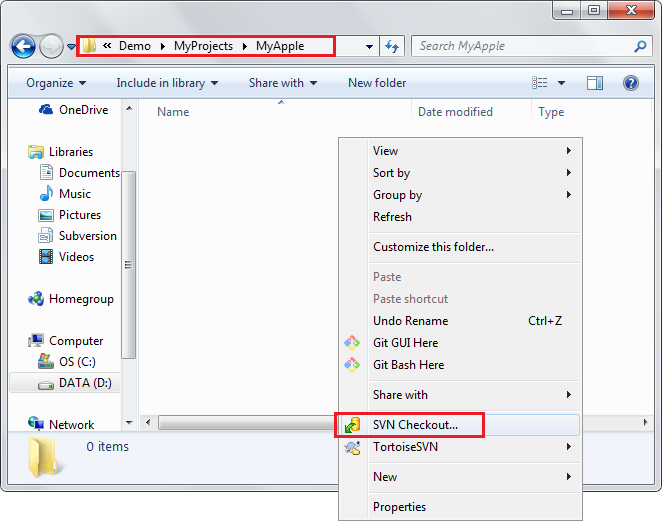The image size is (662, 521).
Task: Click the refresh address bar icon
Action: 392,46
